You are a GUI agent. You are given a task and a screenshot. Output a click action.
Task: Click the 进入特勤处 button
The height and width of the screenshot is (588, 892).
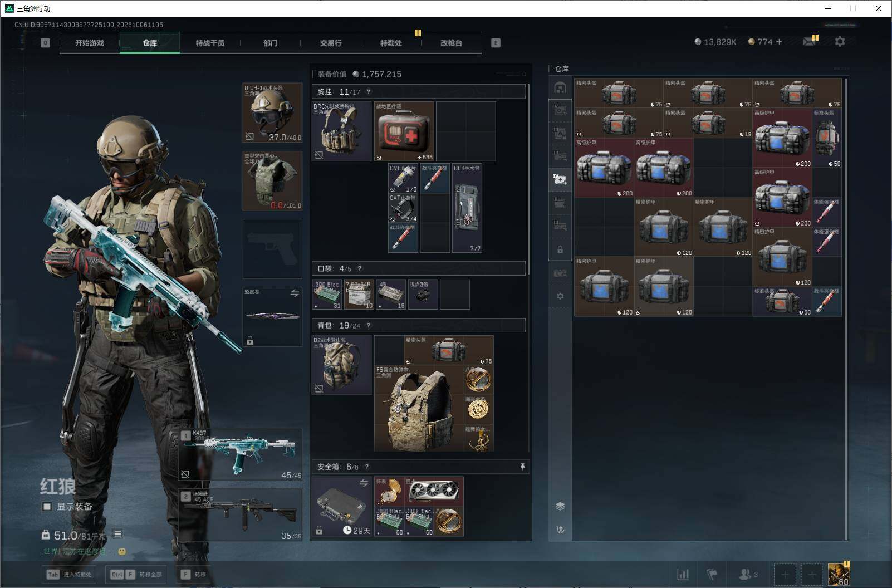70,574
